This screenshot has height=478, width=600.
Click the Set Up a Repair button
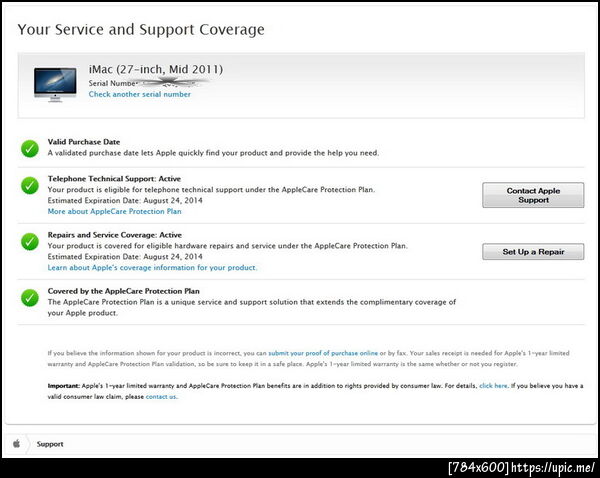pyautogui.click(x=533, y=251)
